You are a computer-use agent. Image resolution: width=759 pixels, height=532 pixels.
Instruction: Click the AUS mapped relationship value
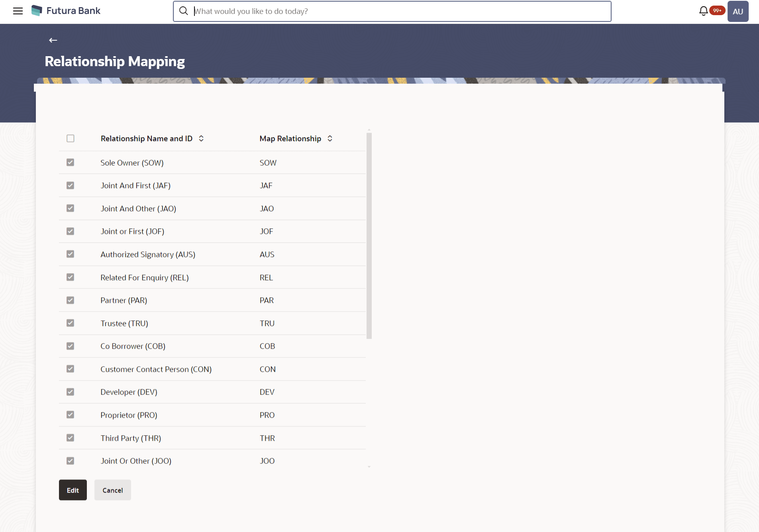(x=267, y=254)
